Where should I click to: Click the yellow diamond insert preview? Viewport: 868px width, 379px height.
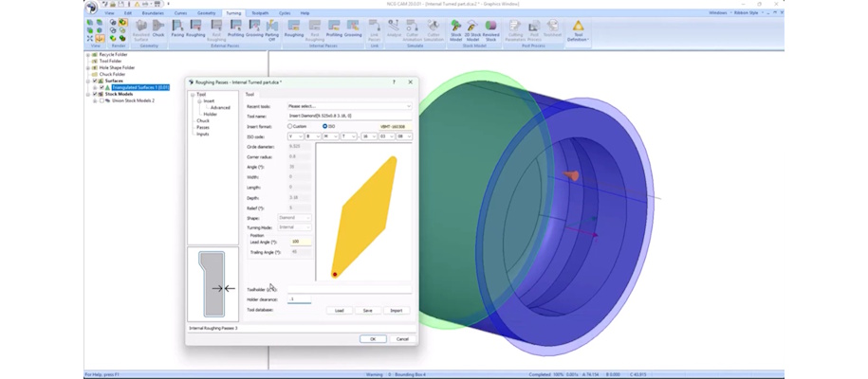tap(364, 217)
